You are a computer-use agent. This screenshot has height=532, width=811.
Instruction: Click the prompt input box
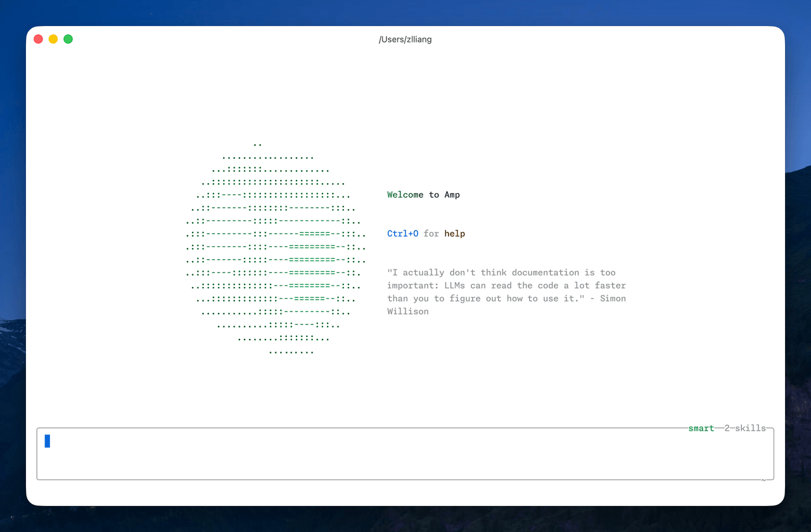pos(405,453)
